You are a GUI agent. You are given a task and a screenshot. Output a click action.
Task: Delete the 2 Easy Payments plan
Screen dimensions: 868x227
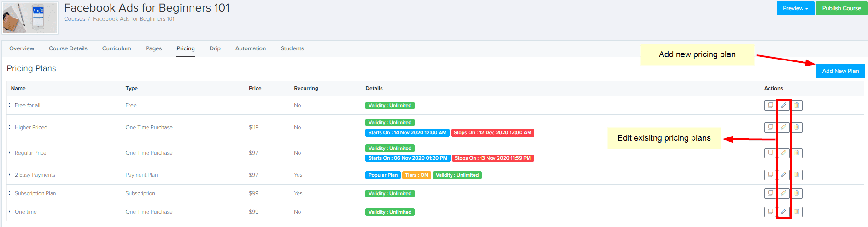[797, 174]
